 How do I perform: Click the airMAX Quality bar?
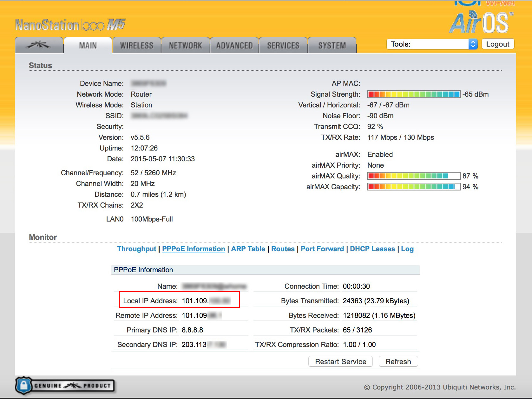click(x=414, y=176)
